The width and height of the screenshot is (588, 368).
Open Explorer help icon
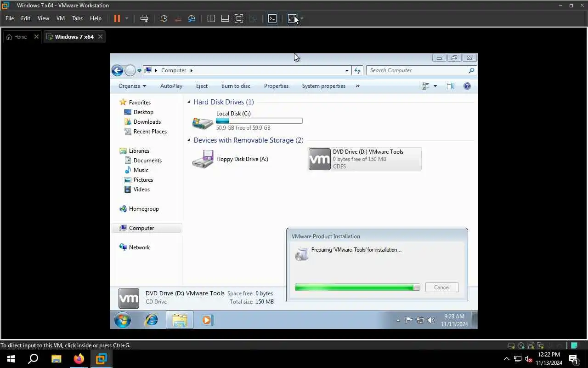click(467, 86)
